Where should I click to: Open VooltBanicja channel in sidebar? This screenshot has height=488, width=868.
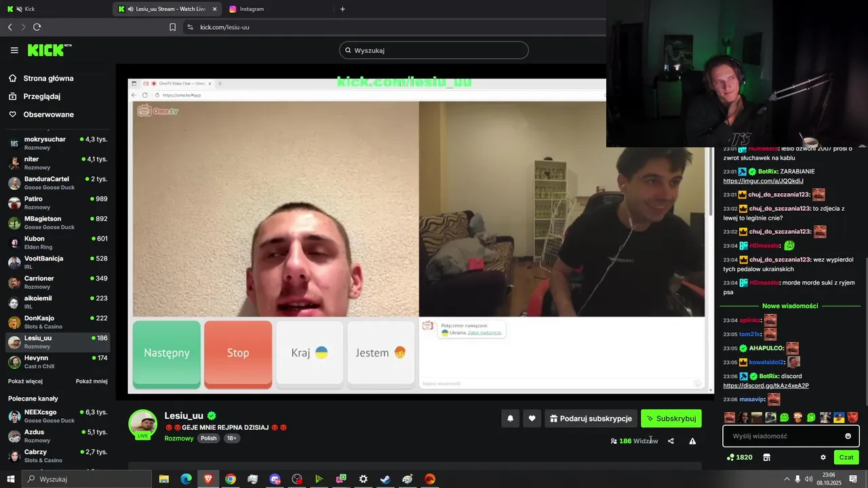(58, 262)
